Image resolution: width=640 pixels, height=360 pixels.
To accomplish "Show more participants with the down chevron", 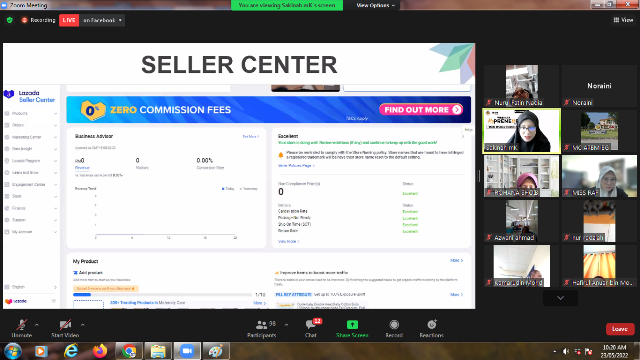I will [560, 298].
